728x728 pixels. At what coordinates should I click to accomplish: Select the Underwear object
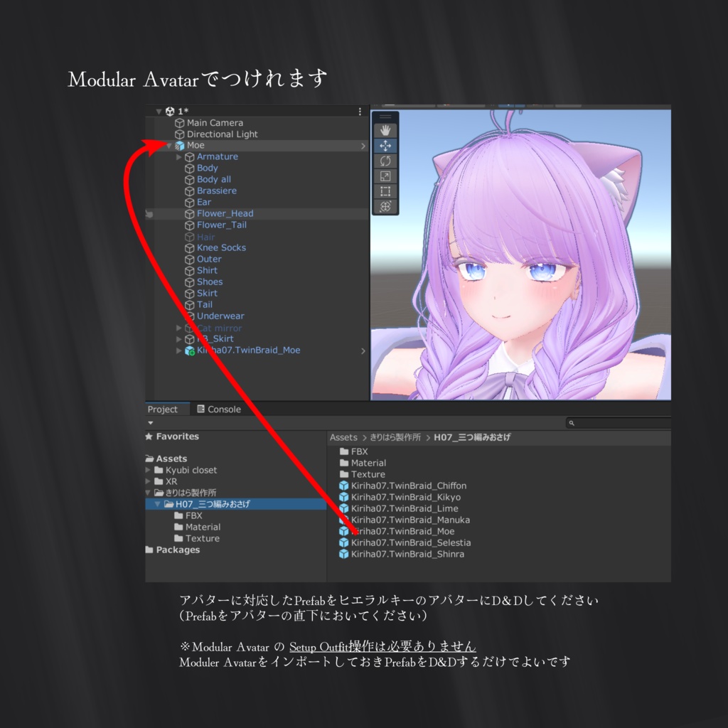click(220, 316)
